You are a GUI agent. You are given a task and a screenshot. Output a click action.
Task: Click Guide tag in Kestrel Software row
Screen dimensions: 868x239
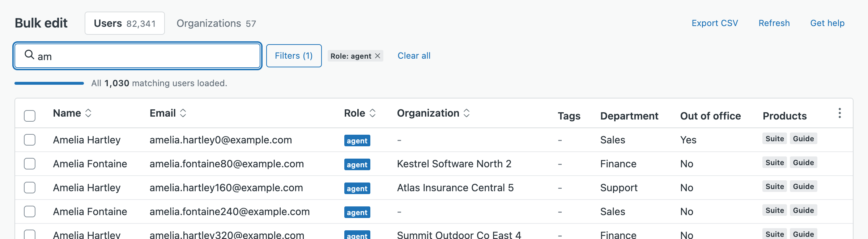pos(803,163)
